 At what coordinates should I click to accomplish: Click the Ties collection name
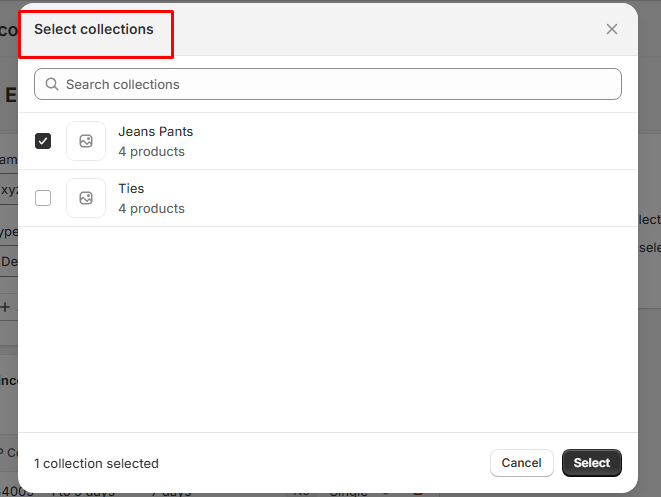click(x=131, y=188)
